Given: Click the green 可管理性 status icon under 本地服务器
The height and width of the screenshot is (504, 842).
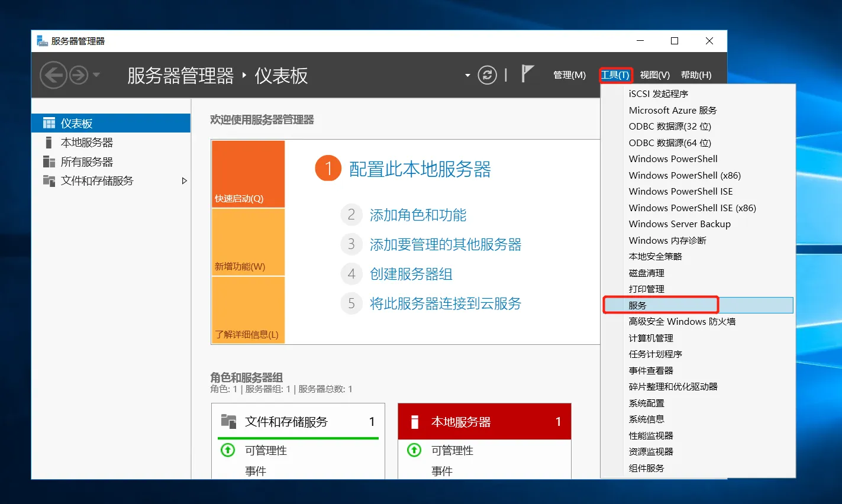Looking at the screenshot, I should pyautogui.click(x=414, y=450).
